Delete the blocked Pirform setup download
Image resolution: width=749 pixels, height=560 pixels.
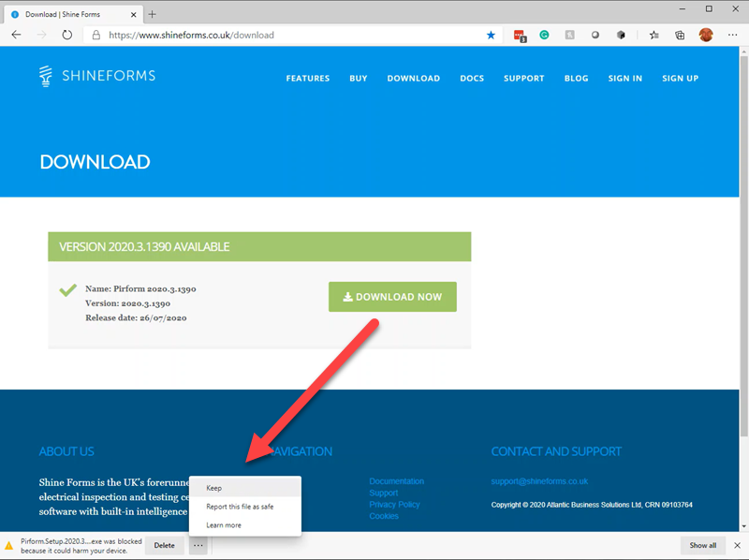coord(164,545)
